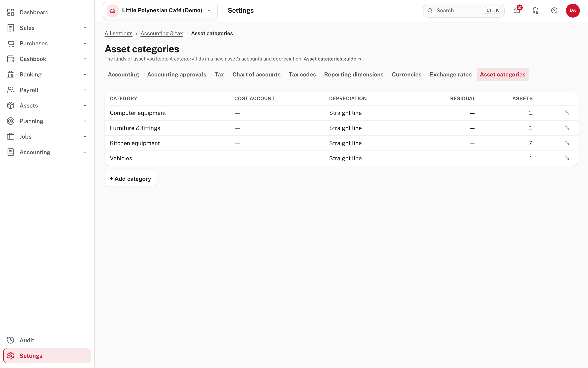Click the Payroll people icon
588x368 pixels.
[10, 90]
